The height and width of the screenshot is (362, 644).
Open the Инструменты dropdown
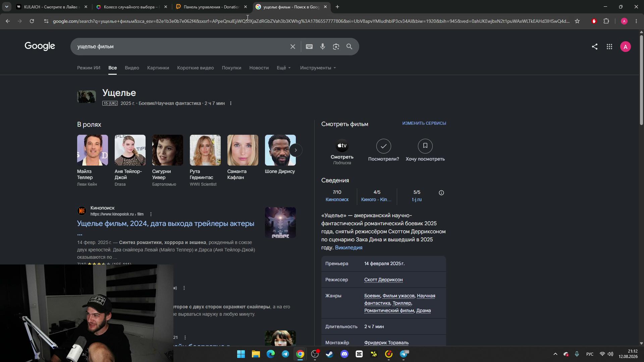318,68
